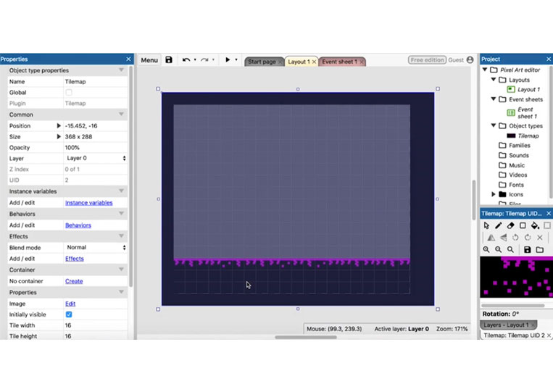Viewport: 553px width, 392px height.
Task: Collapse the Common properties section
Action: tap(121, 114)
